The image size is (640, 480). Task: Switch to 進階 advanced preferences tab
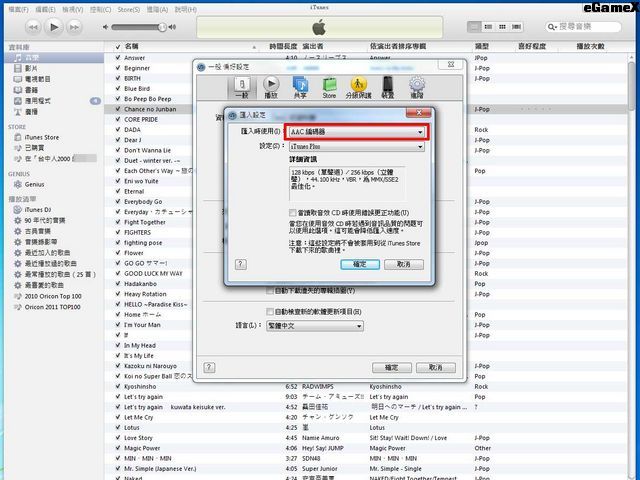click(x=417, y=88)
